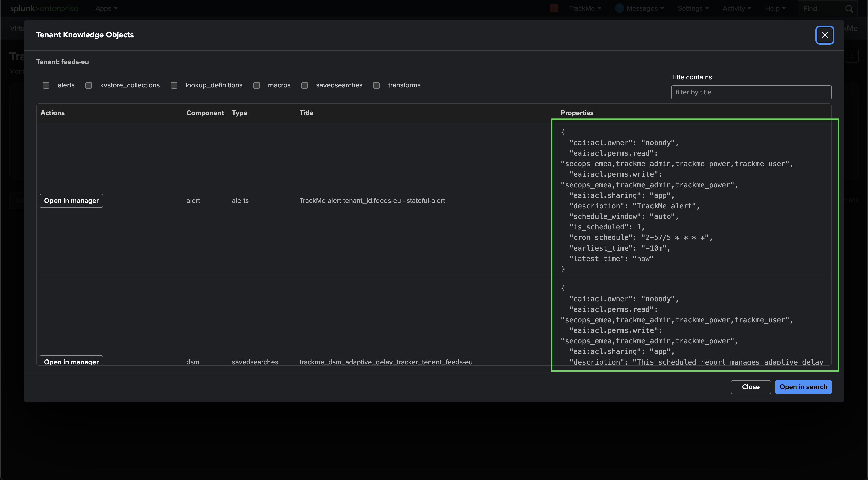The image size is (868, 480).
Task: Toggle the lookup_definitions checkbox
Action: point(174,86)
